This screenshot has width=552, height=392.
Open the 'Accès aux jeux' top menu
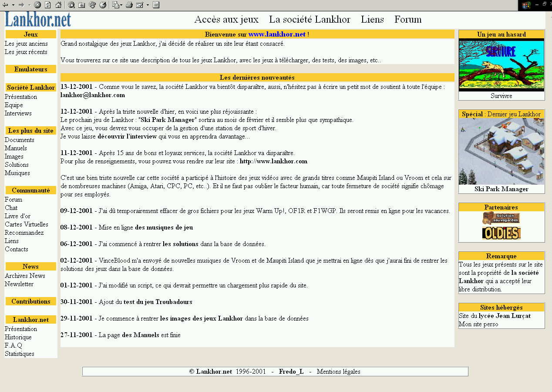point(226,19)
